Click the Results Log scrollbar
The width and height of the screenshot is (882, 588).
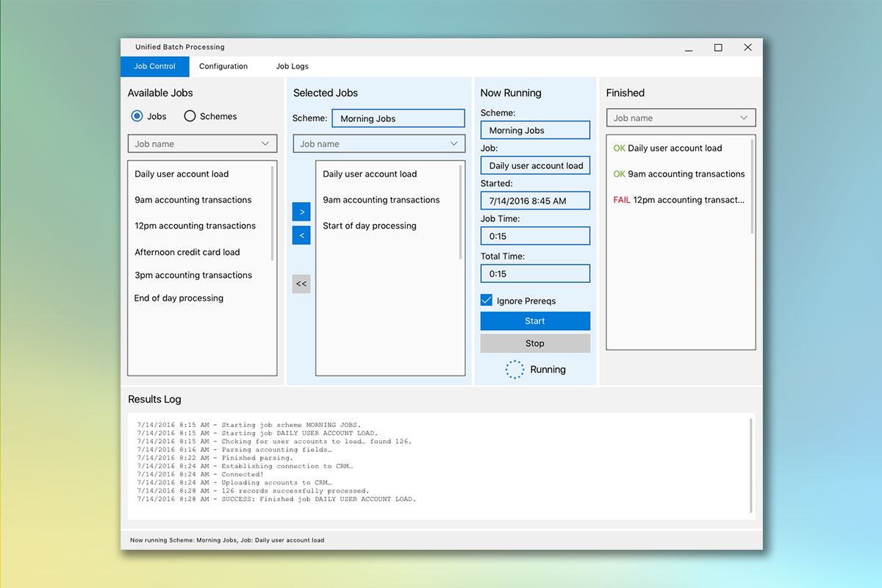pos(750,466)
